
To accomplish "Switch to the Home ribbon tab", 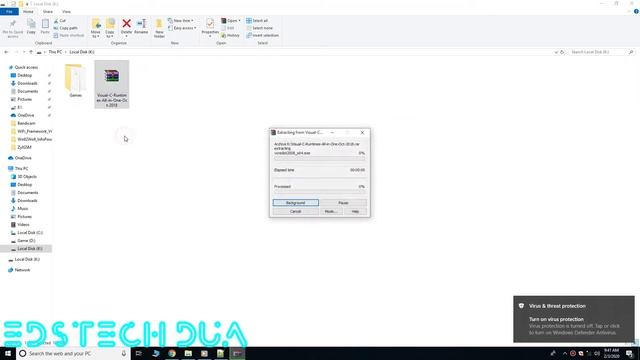I will (28, 12).
